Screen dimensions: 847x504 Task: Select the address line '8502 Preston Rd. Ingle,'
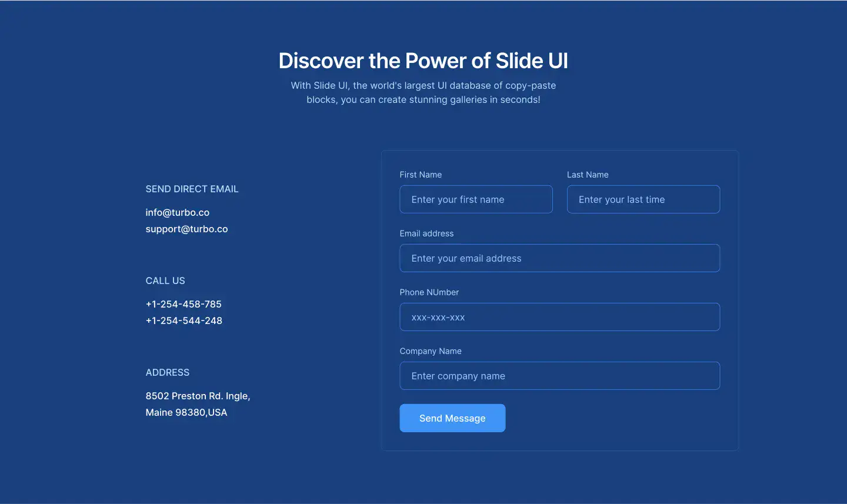(198, 396)
